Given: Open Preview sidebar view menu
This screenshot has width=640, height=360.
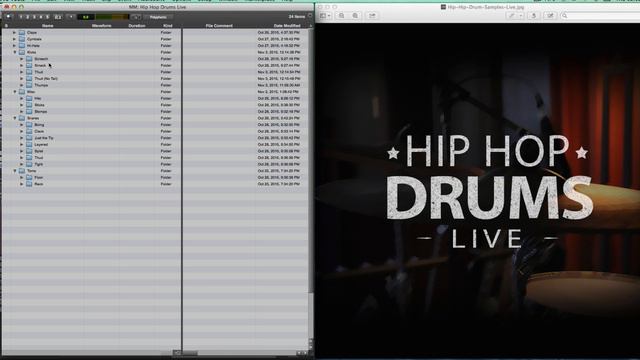Looking at the screenshot, I should [x=325, y=16].
